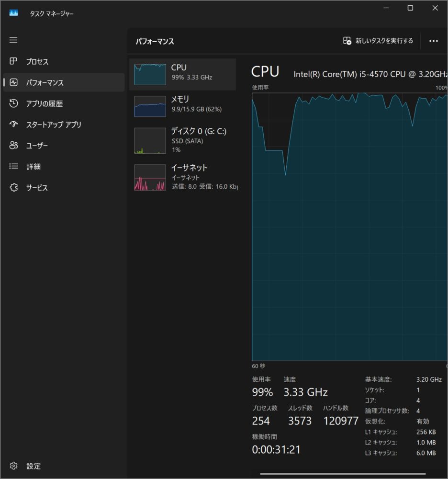This screenshot has width=448, height=479.
Task: Open the サービス page
Action: click(x=64, y=188)
